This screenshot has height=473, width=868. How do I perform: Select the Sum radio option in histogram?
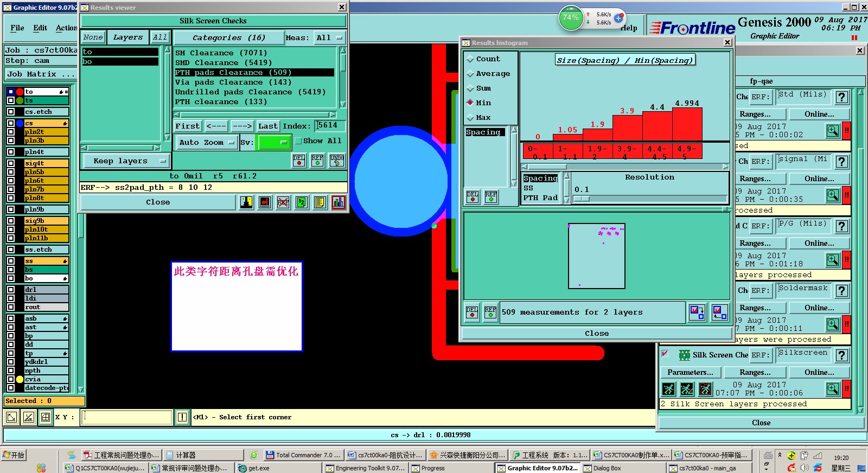coord(470,88)
